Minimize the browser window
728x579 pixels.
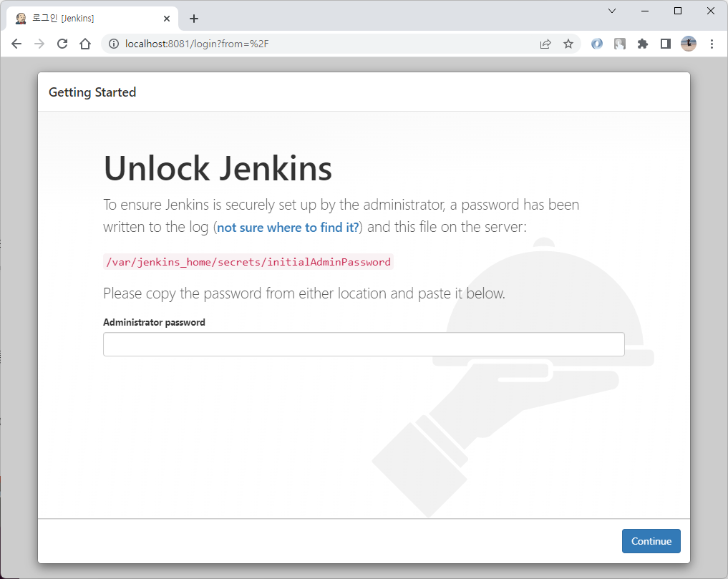pos(645,11)
